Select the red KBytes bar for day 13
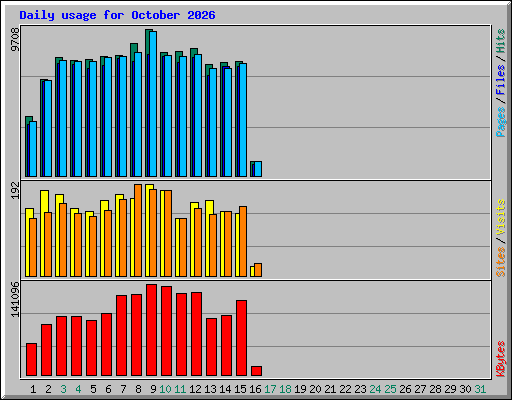 pos(211,347)
